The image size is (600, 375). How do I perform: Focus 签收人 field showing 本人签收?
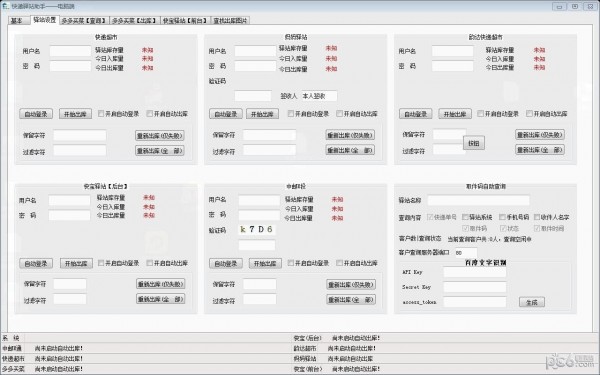point(319,96)
